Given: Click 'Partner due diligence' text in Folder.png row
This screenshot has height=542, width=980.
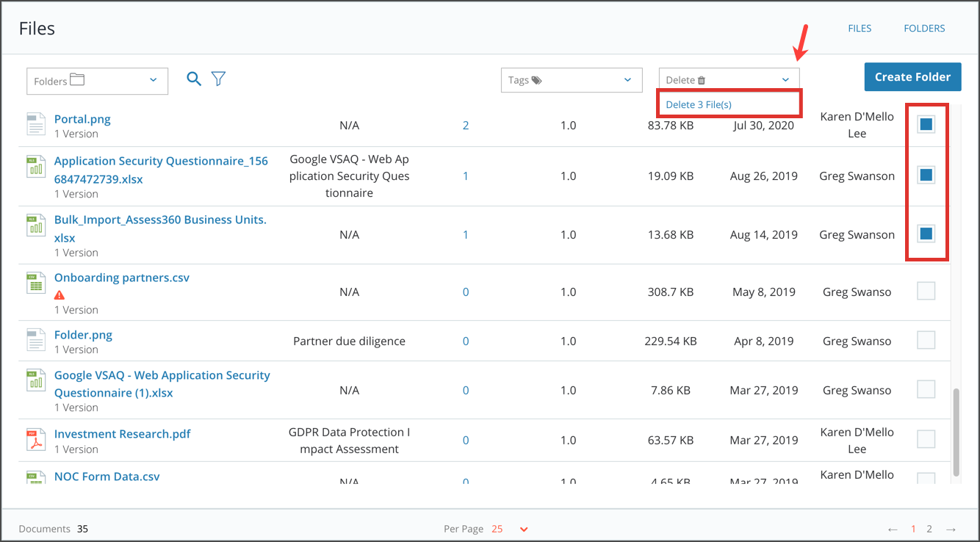Looking at the screenshot, I should (349, 342).
